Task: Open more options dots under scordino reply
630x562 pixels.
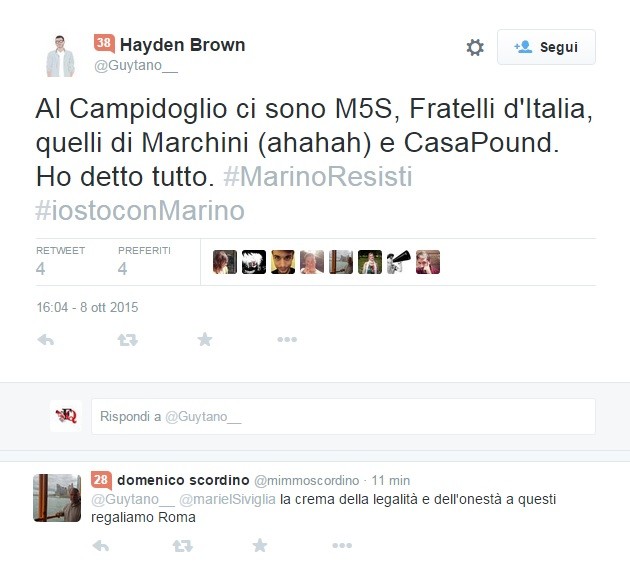Action: coord(342,545)
